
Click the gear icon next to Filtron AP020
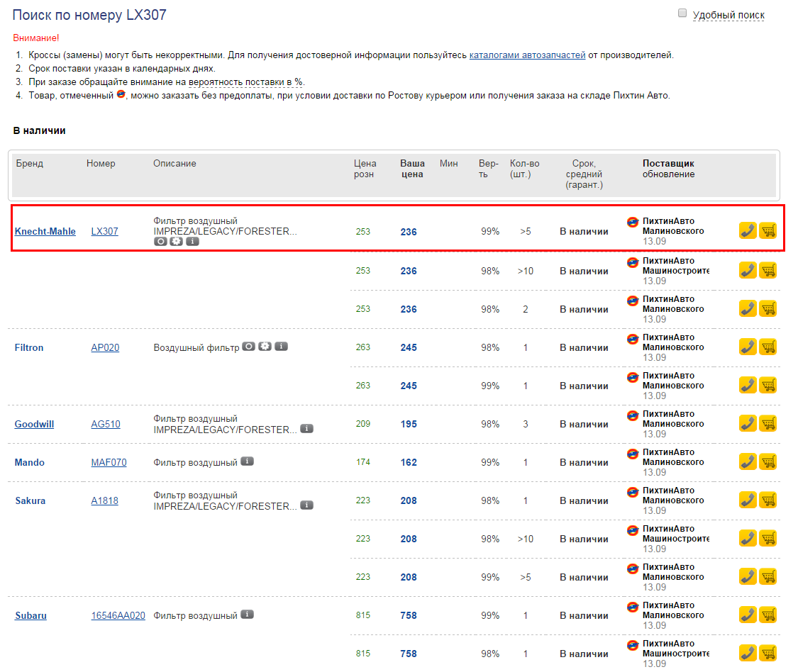tap(265, 347)
